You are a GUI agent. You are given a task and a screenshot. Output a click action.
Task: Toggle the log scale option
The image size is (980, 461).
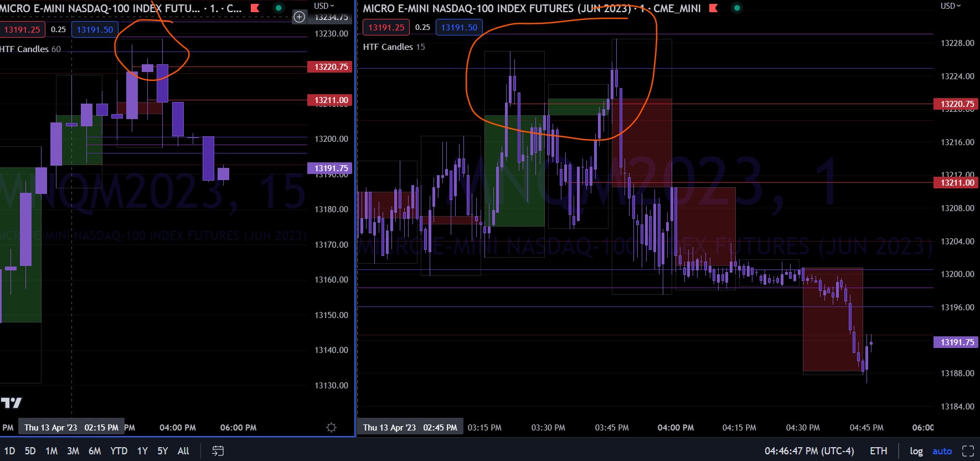click(916, 451)
